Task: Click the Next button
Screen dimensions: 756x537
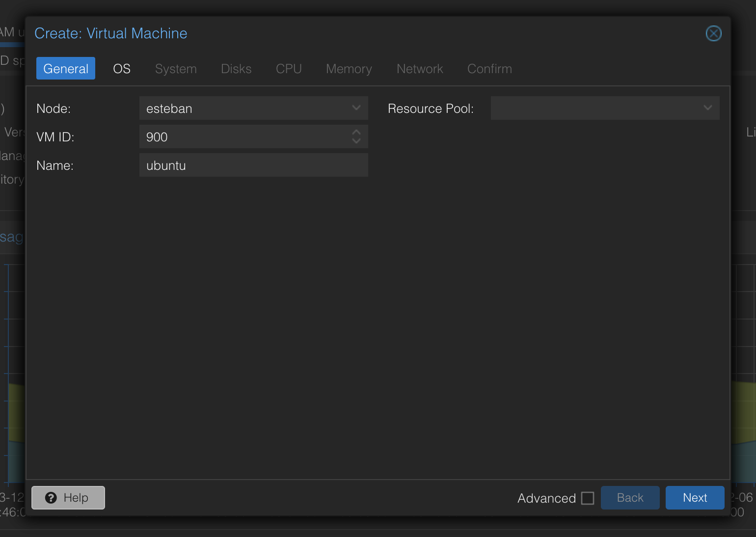Action: click(695, 498)
